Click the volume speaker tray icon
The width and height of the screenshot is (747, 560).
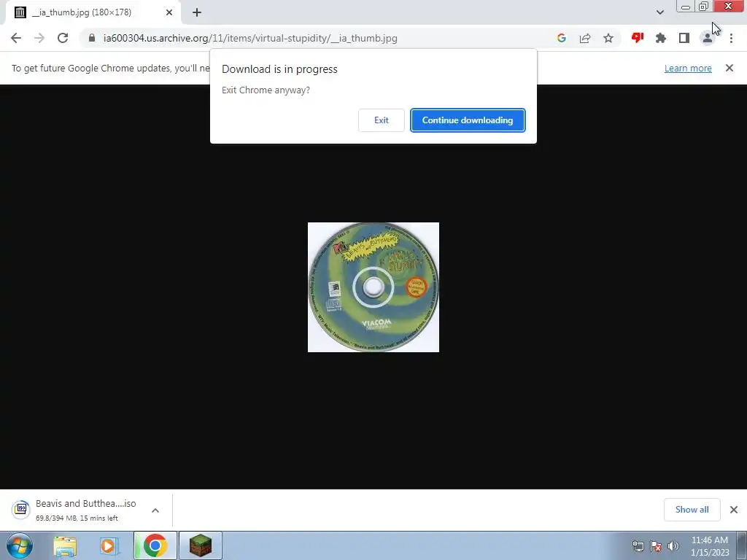pos(673,546)
